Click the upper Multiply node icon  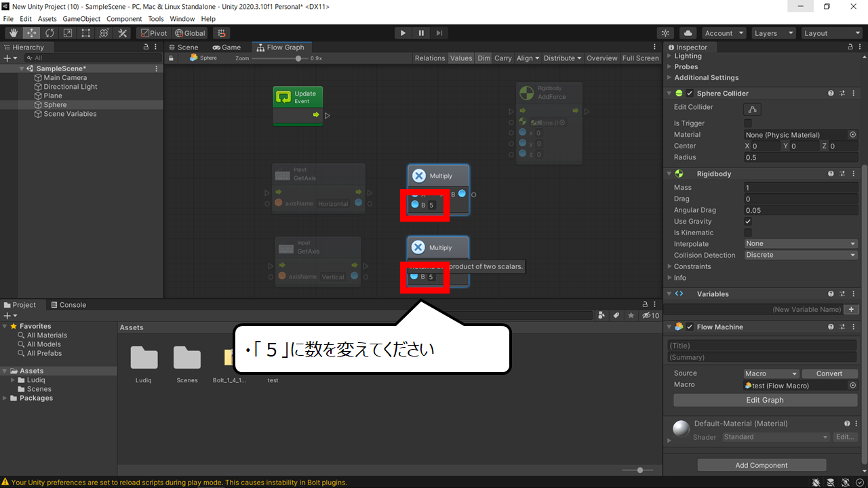coord(419,176)
